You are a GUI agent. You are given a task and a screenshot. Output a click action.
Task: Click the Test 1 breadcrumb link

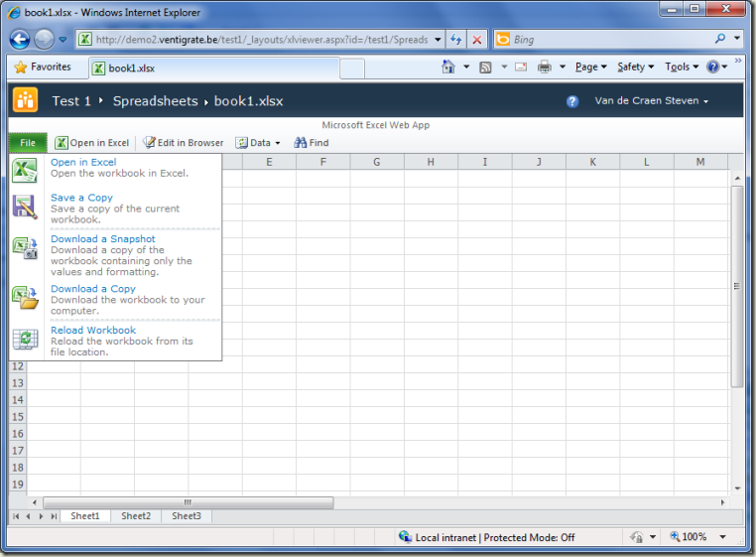click(x=71, y=101)
